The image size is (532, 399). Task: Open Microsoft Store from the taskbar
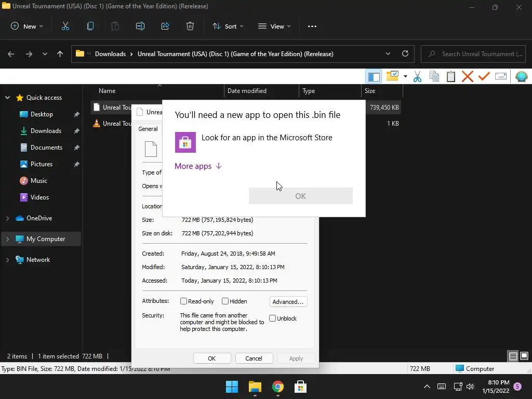click(x=300, y=387)
